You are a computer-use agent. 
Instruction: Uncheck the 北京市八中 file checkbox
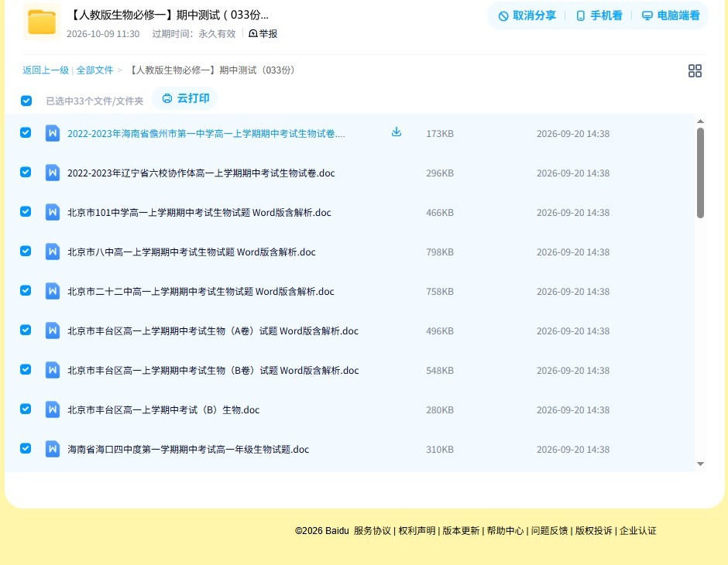point(26,251)
